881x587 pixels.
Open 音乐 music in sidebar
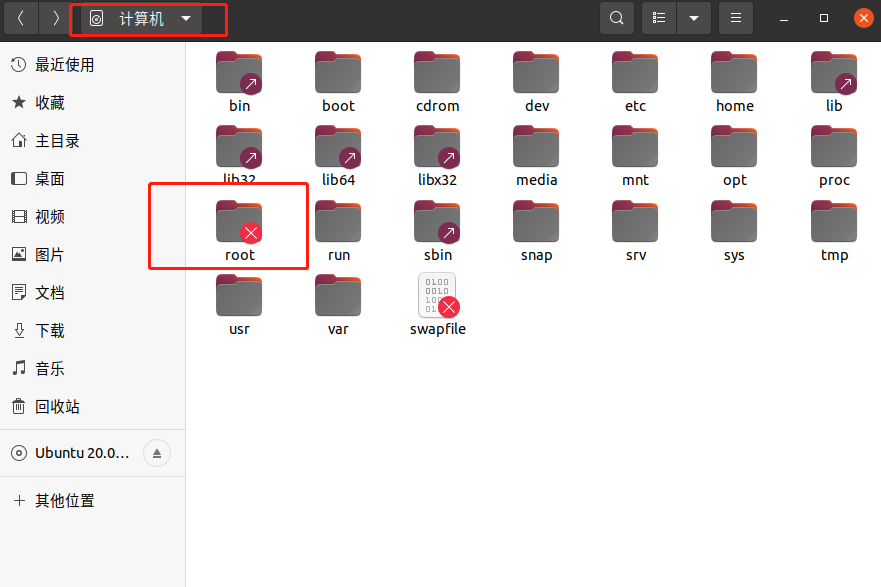tap(93, 368)
